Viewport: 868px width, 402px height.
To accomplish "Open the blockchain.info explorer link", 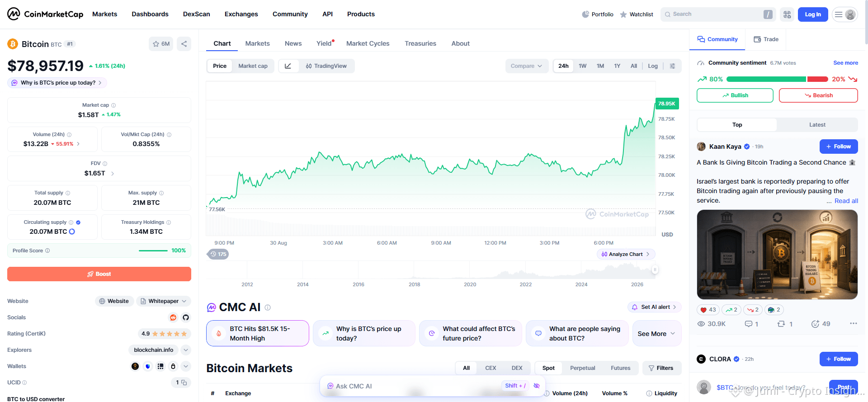I will click(x=154, y=350).
